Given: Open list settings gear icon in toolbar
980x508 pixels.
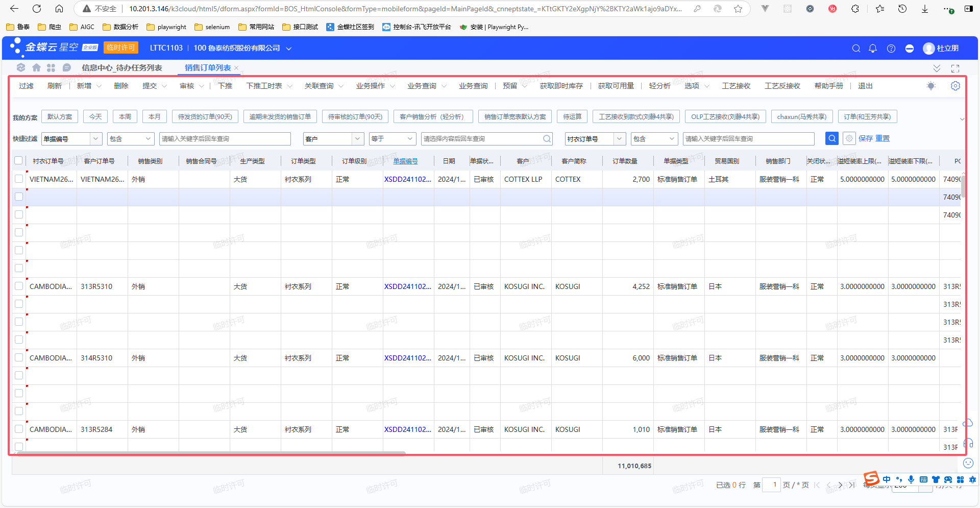Looking at the screenshot, I should coord(955,86).
